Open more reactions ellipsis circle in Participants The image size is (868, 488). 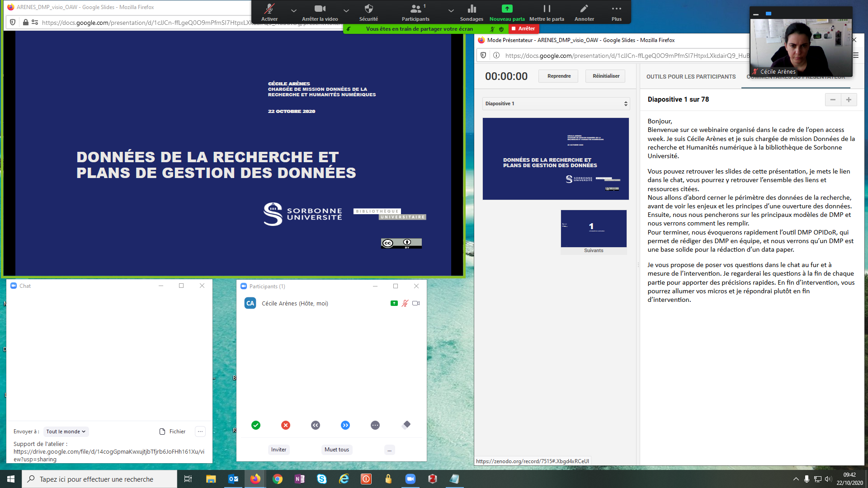375,425
